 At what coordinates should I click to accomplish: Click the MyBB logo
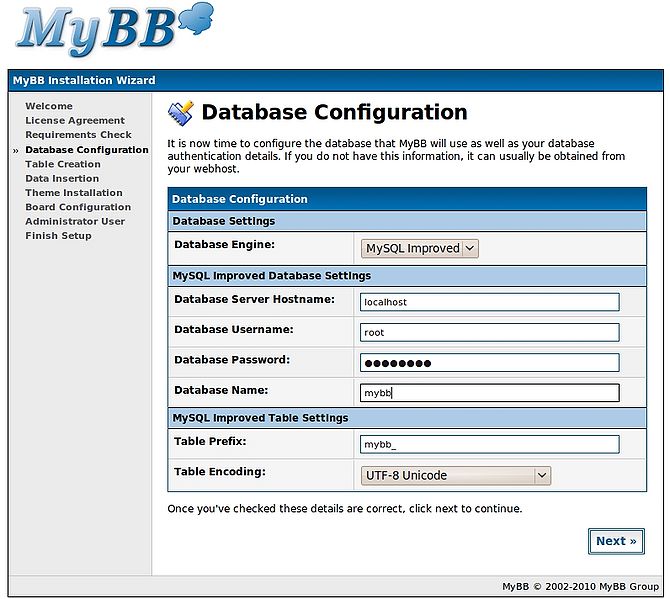pyautogui.click(x=115, y=30)
